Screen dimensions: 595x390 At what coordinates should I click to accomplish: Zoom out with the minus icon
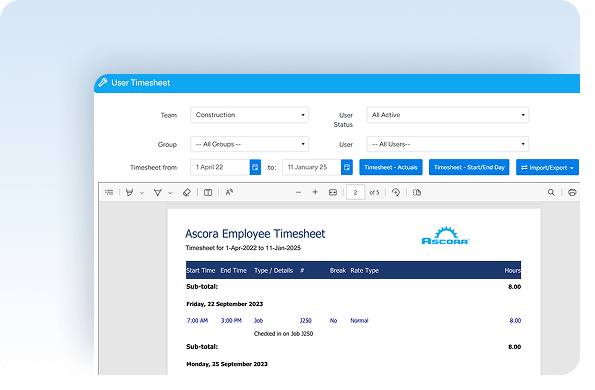(x=299, y=192)
